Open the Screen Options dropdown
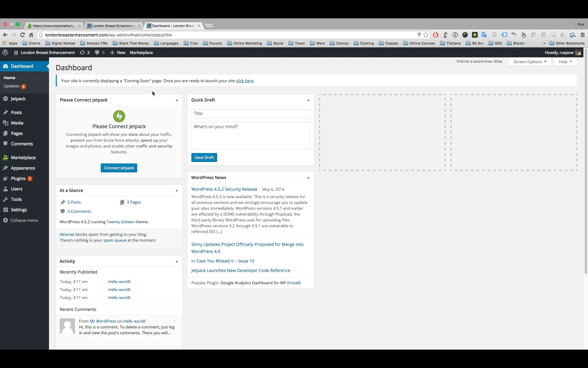Screen dimensions: 588x368 [x=530, y=62]
